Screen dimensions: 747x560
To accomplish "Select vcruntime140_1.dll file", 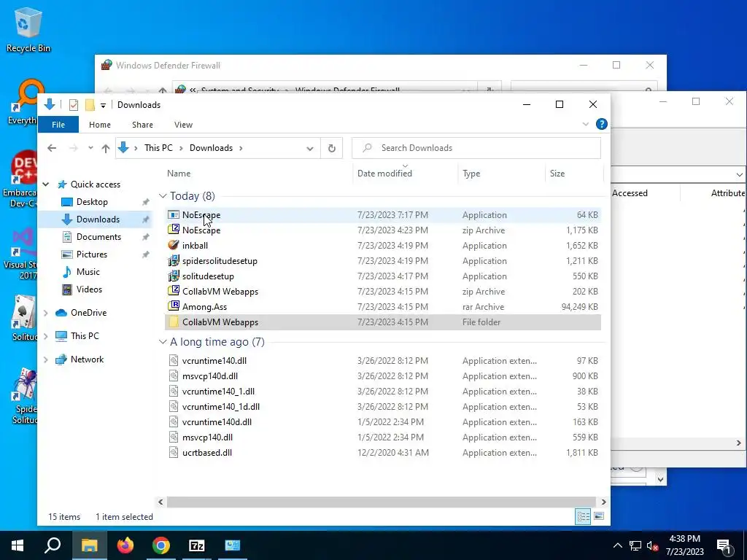I will (218, 392).
